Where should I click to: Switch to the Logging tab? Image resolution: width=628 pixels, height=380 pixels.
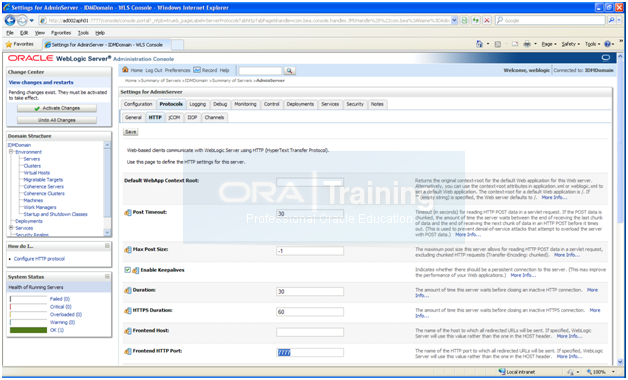click(x=197, y=104)
